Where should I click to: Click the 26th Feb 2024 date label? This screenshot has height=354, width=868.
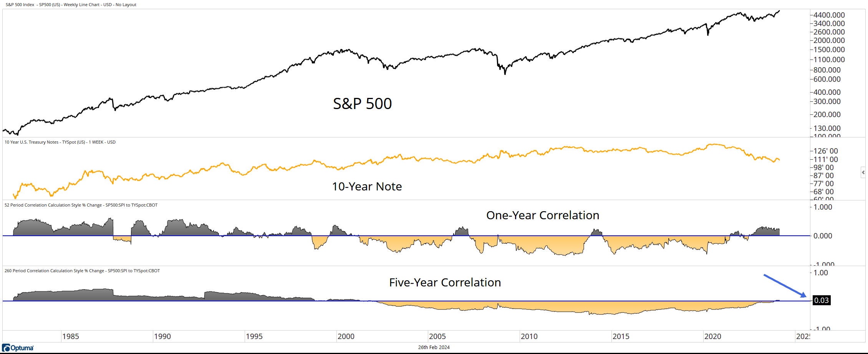434,347
